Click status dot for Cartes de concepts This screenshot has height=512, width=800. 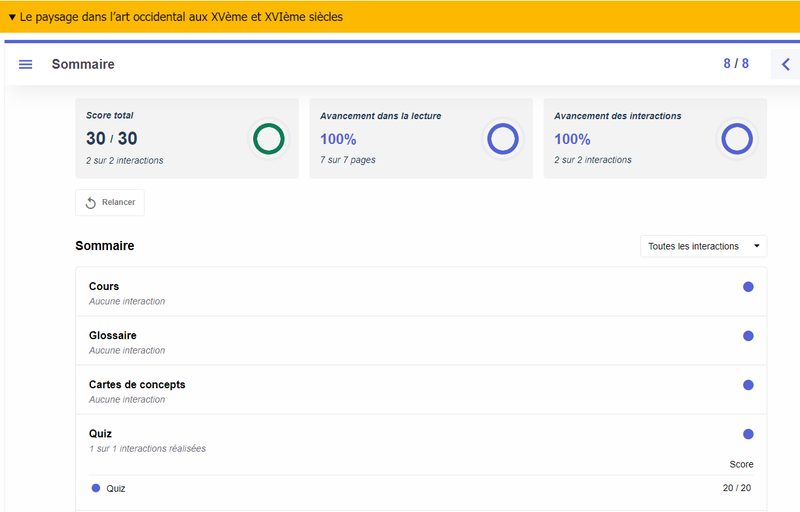(x=748, y=385)
